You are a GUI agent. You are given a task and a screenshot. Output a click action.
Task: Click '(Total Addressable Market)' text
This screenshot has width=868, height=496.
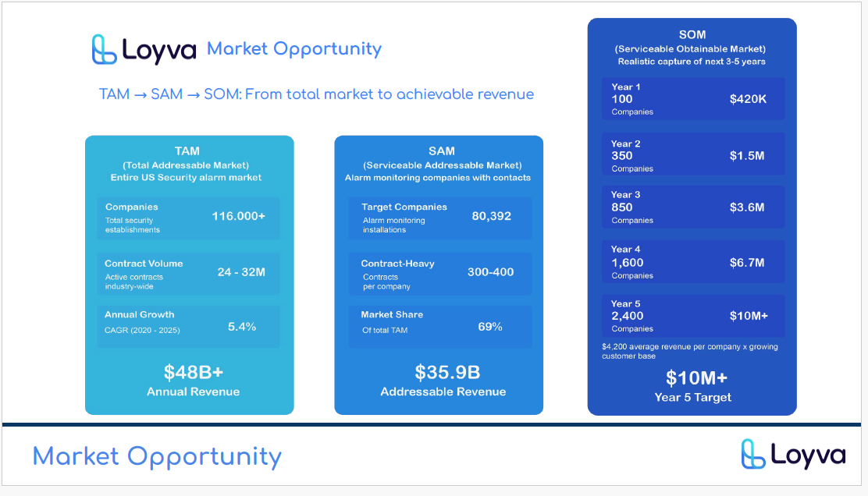point(186,165)
